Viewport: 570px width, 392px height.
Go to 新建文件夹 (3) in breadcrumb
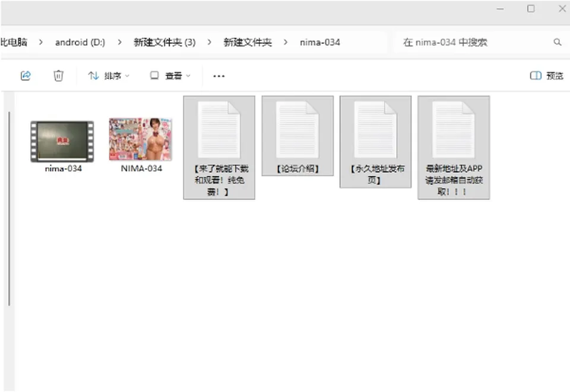tap(164, 42)
